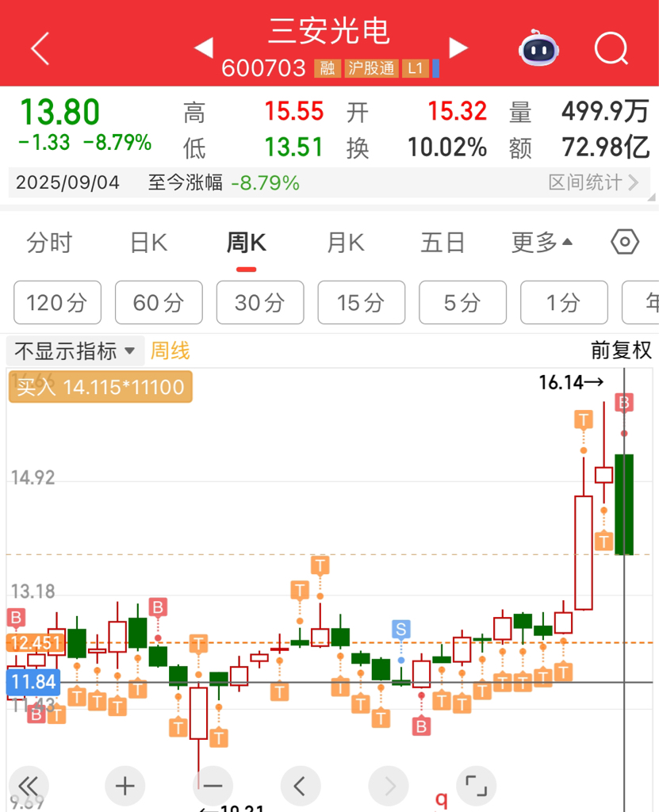This screenshot has width=659, height=812.
Task: Choose the 30分 period
Action: (260, 302)
